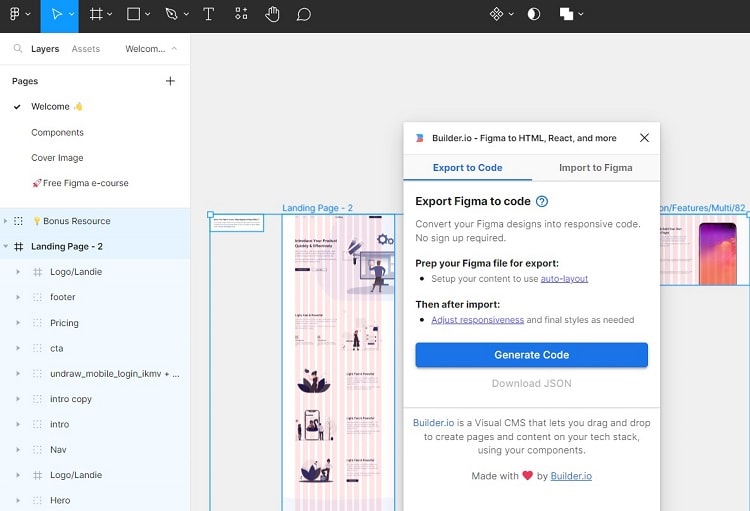
Task: Collapse the Welcome pages list chevron
Action: click(x=174, y=48)
